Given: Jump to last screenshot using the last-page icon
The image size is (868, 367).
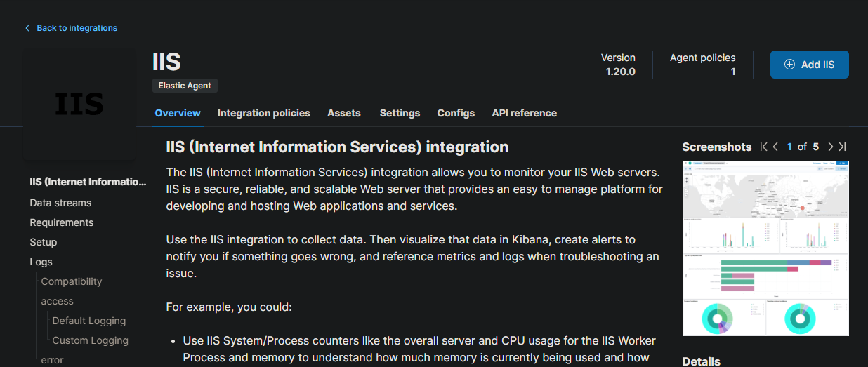Looking at the screenshot, I should point(842,147).
